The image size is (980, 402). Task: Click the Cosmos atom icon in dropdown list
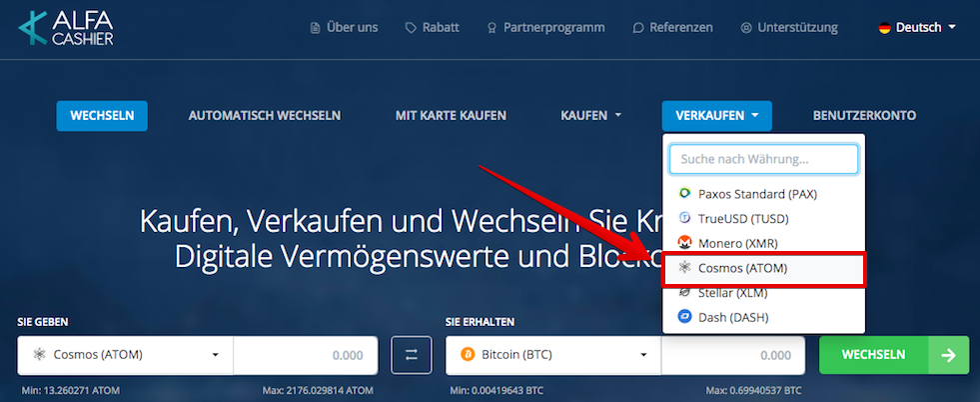pos(685,268)
